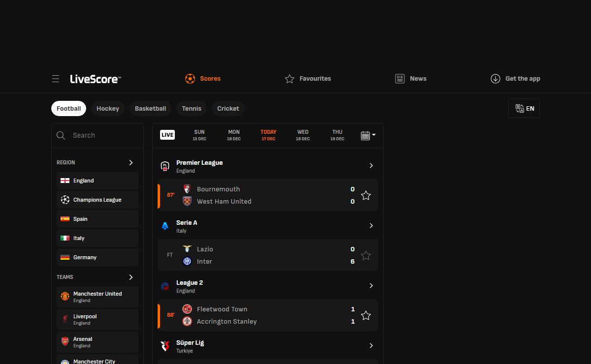Image resolution: width=591 pixels, height=364 pixels.
Task: Click the West Ham United club crest
Action: [187, 201]
